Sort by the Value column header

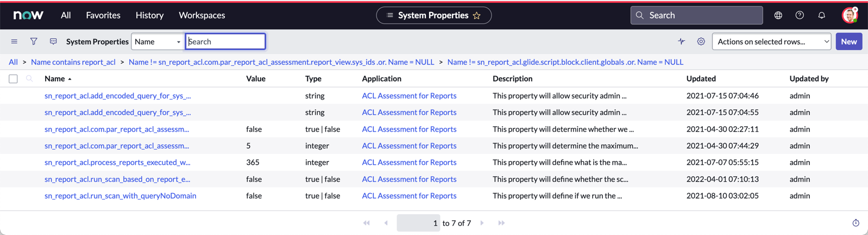[x=256, y=79]
